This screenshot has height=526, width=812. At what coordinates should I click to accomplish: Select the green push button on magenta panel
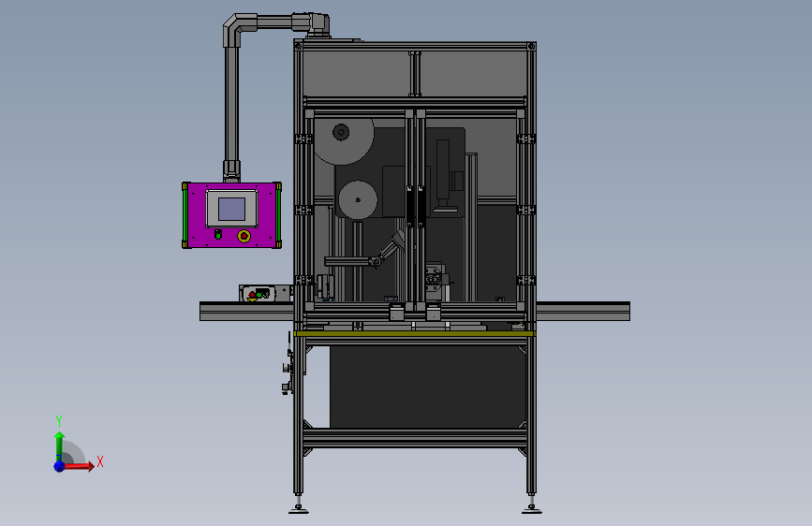click(x=218, y=235)
